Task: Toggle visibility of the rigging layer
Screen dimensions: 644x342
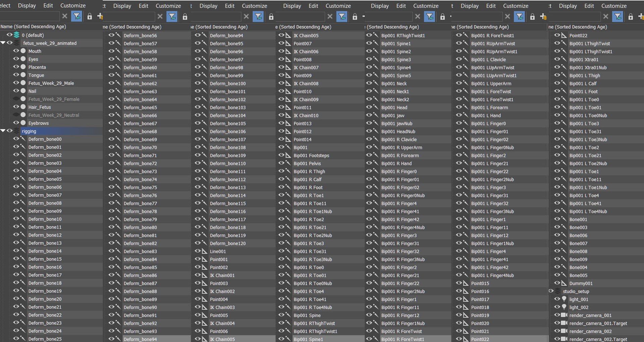Action: tap(9, 131)
